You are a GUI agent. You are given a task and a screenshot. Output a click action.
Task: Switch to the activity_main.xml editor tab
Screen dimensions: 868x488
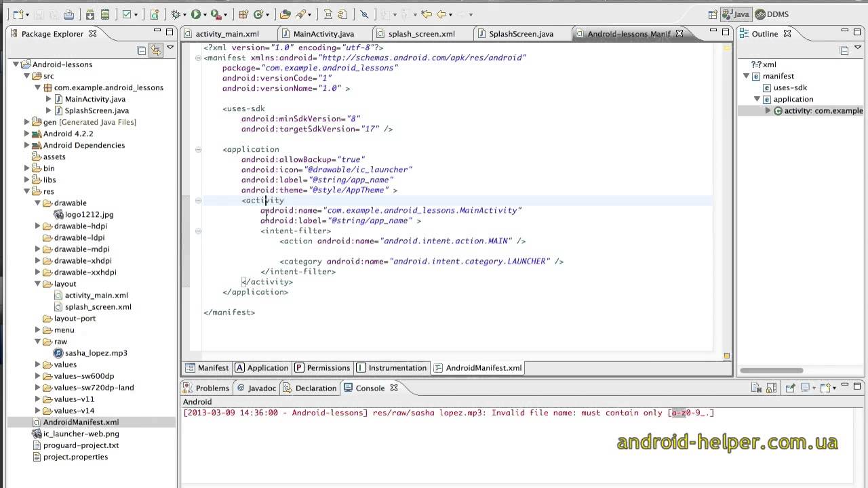pos(227,34)
